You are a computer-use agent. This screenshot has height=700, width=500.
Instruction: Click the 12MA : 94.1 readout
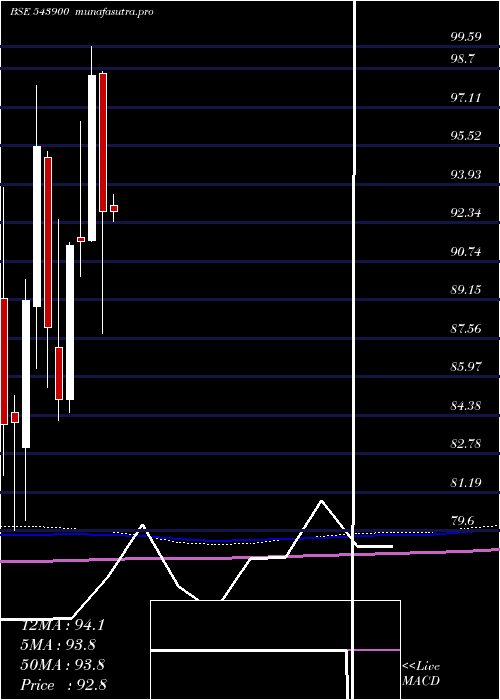point(63,625)
